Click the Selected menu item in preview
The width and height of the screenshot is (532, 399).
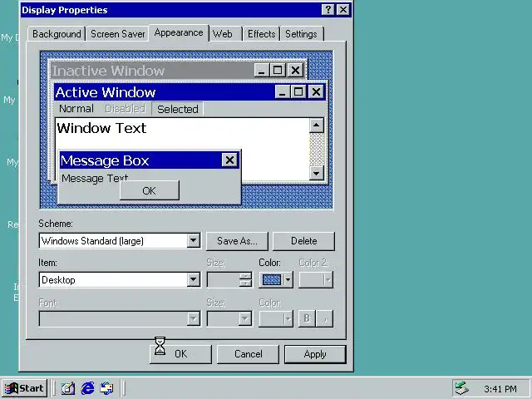click(x=177, y=109)
